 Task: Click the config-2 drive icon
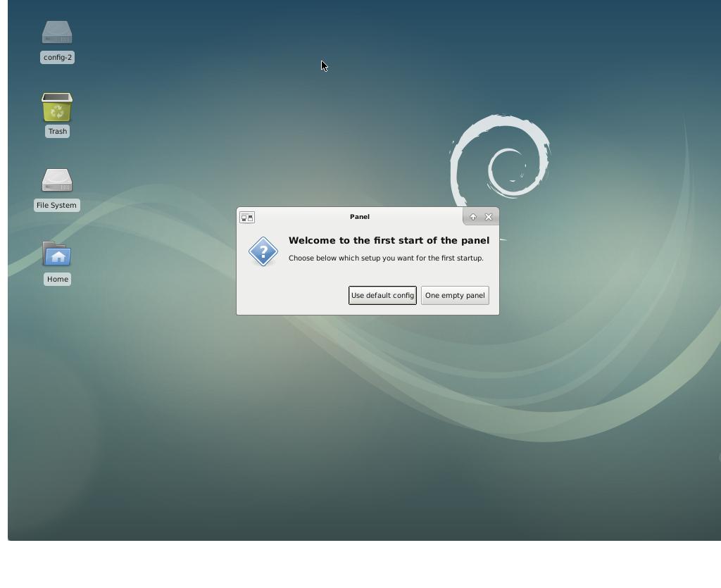click(57, 32)
